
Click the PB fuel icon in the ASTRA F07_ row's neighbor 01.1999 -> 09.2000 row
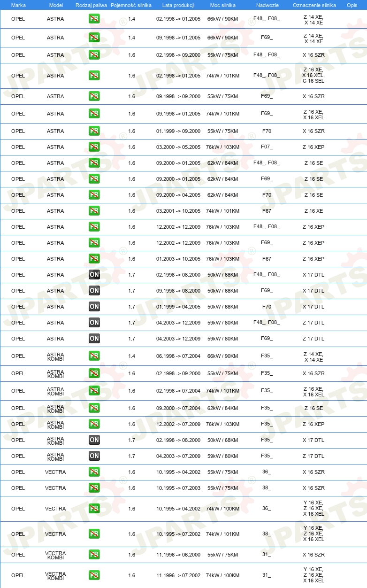(94, 132)
